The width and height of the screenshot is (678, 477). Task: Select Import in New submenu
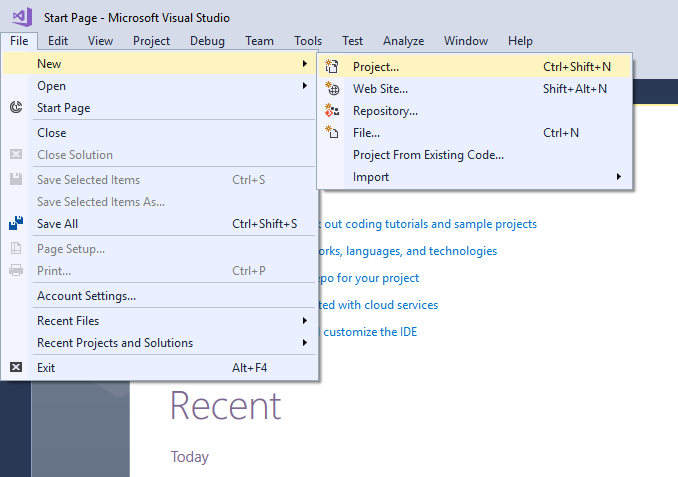point(475,177)
